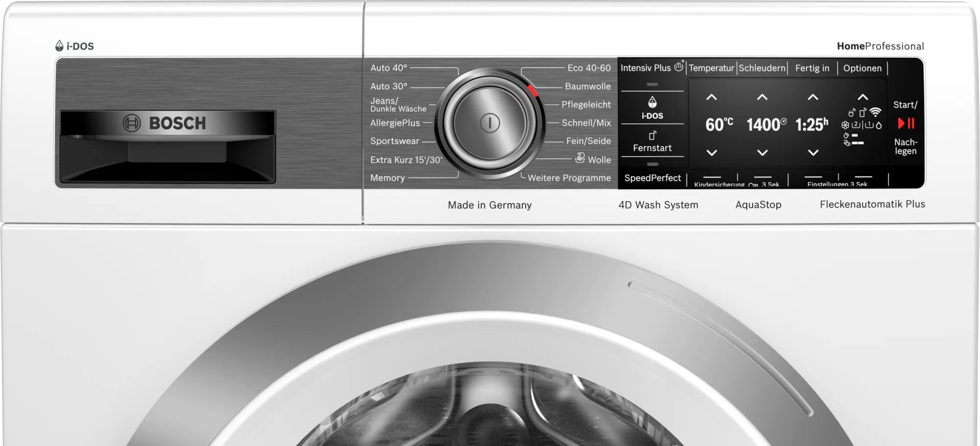This screenshot has width=980, height=446.
Task: Tap the softener flower icon on the display
Action: (x=845, y=125)
